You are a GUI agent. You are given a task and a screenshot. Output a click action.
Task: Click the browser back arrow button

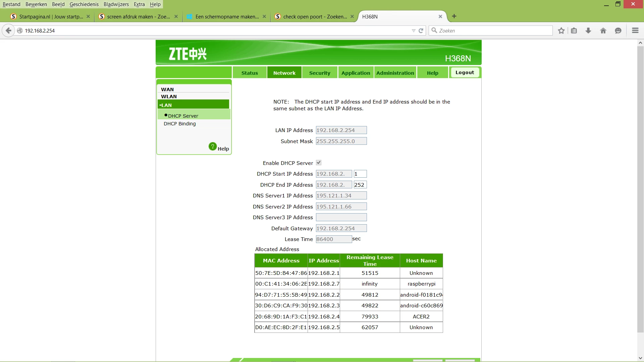8,31
